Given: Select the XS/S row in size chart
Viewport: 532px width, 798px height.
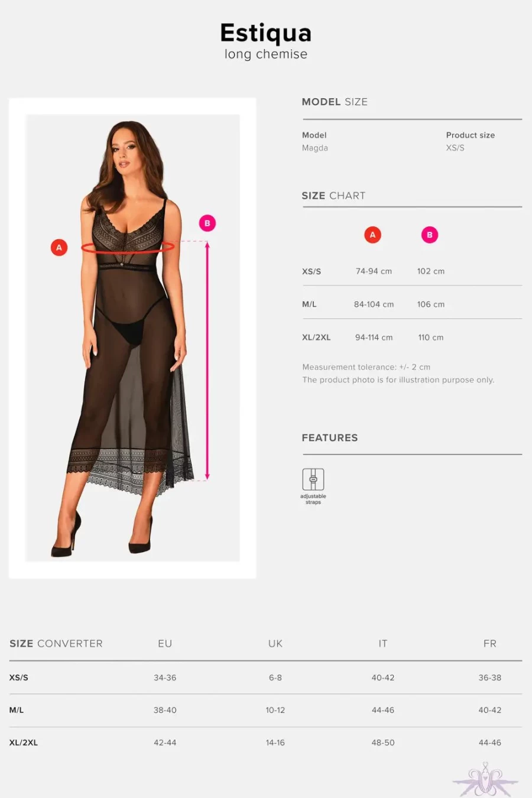Looking at the screenshot, I should pyautogui.click(x=412, y=271).
